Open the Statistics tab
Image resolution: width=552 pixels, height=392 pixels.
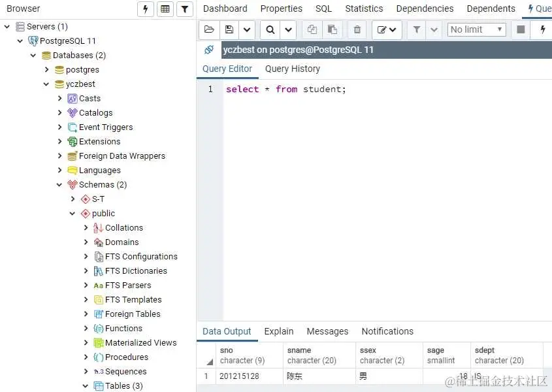[364, 8]
